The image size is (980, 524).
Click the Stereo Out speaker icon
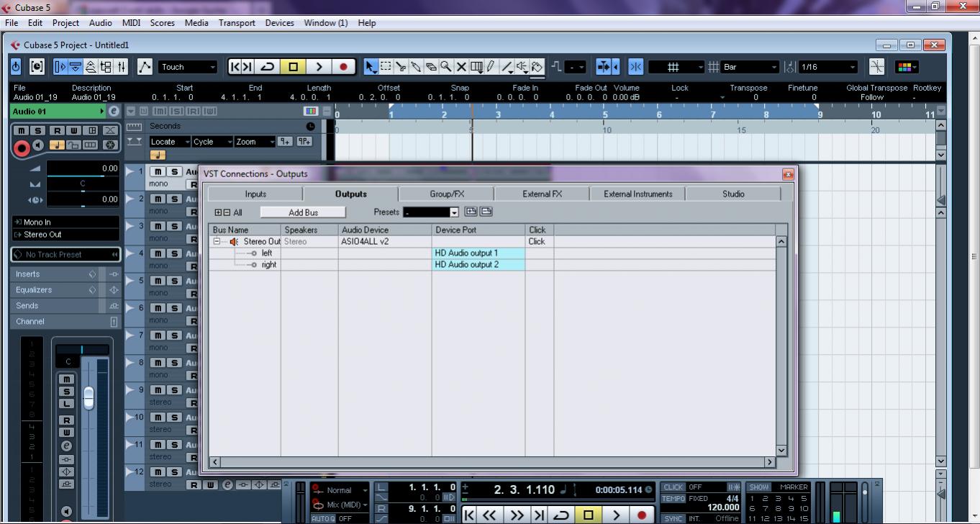coord(234,242)
